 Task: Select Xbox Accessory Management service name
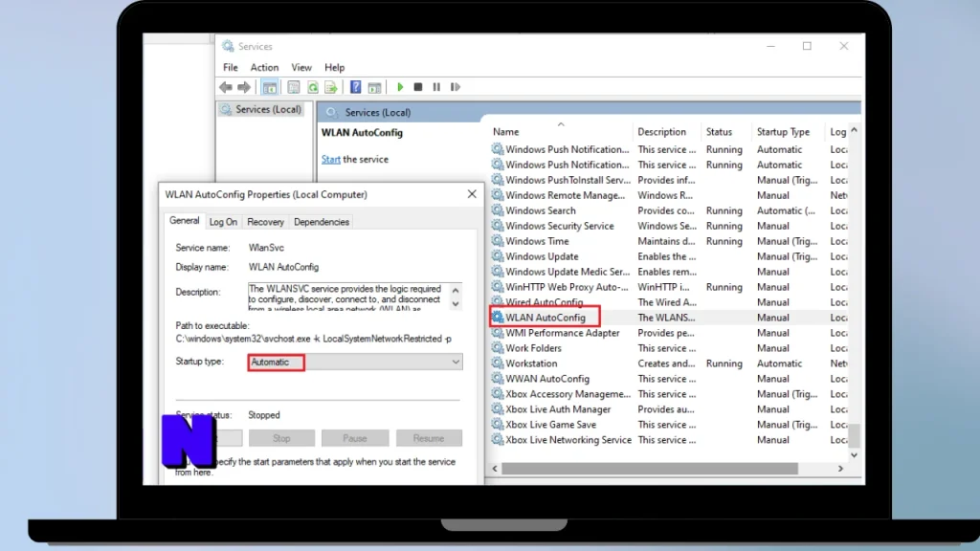pyautogui.click(x=568, y=393)
